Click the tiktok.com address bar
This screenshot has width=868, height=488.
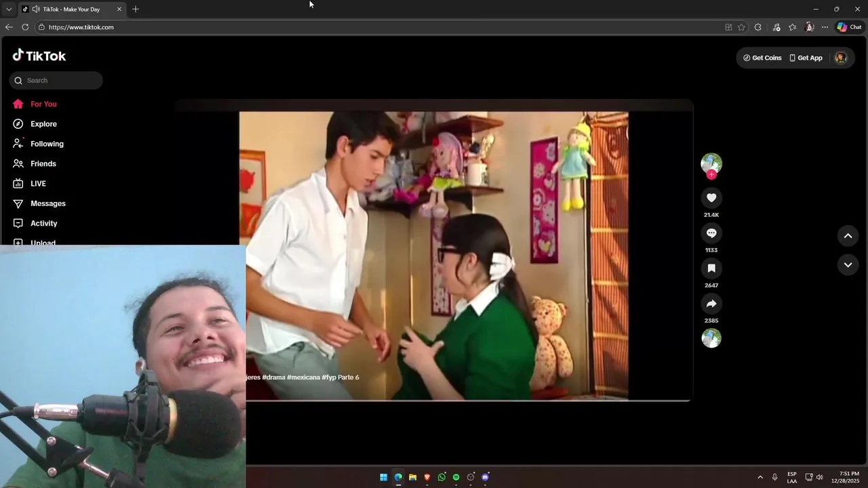[x=380, y=27]
